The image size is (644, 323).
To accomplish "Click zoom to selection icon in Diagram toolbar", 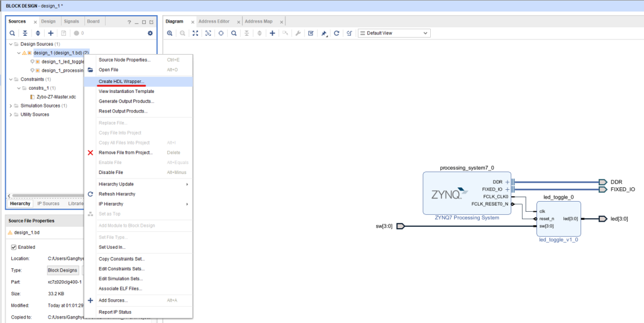I will coord(208,33).
